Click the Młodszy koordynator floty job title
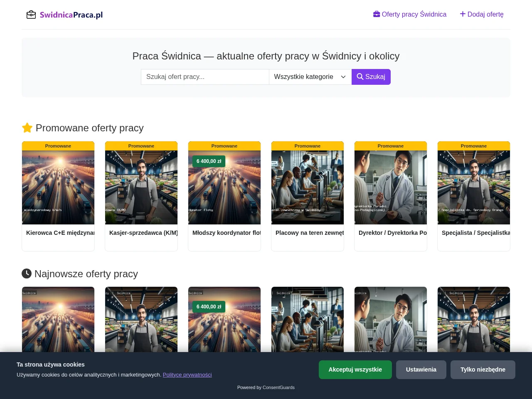The width and height of the screenshot is (532, 399). pos(227,233)
